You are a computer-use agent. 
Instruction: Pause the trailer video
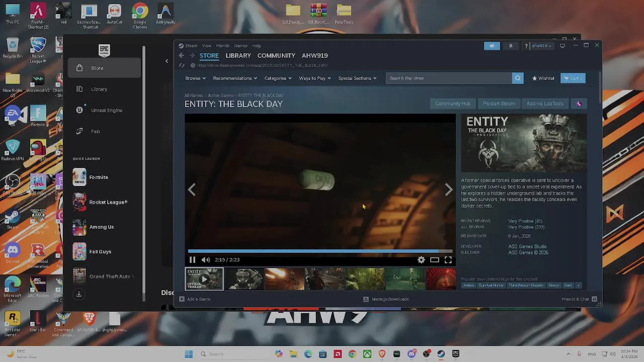pyautogui.click(x=192, y=260)
